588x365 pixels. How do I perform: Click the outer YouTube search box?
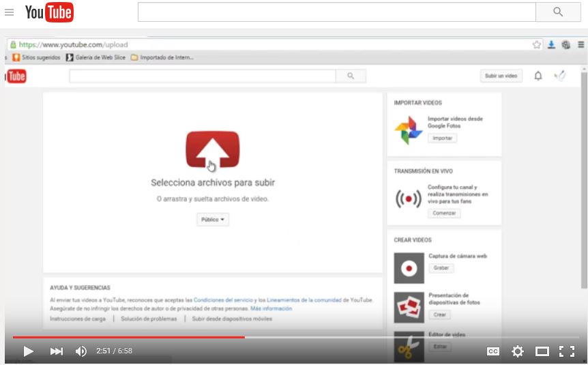click(x=336, y=12)
